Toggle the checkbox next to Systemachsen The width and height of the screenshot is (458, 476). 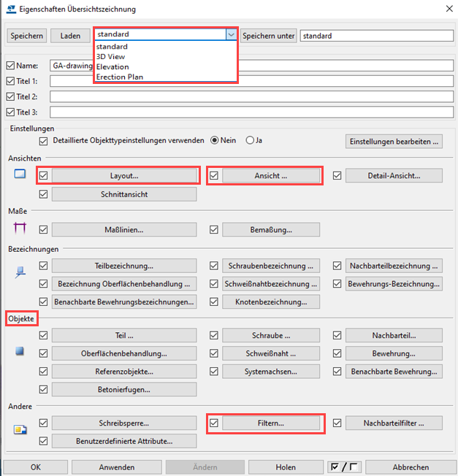click(x=214, y=372)
